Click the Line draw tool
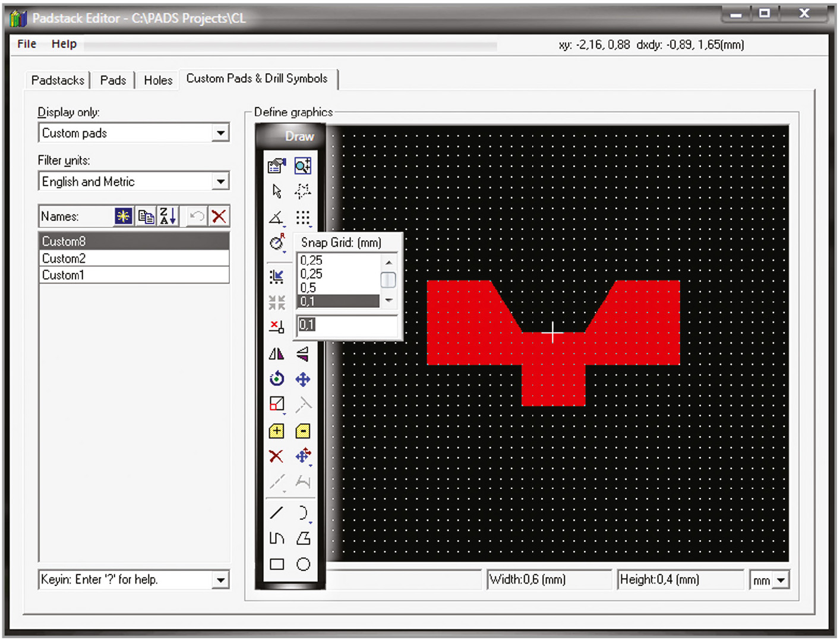840x640 pixels. pyautogui.click(x=277, y=512)
